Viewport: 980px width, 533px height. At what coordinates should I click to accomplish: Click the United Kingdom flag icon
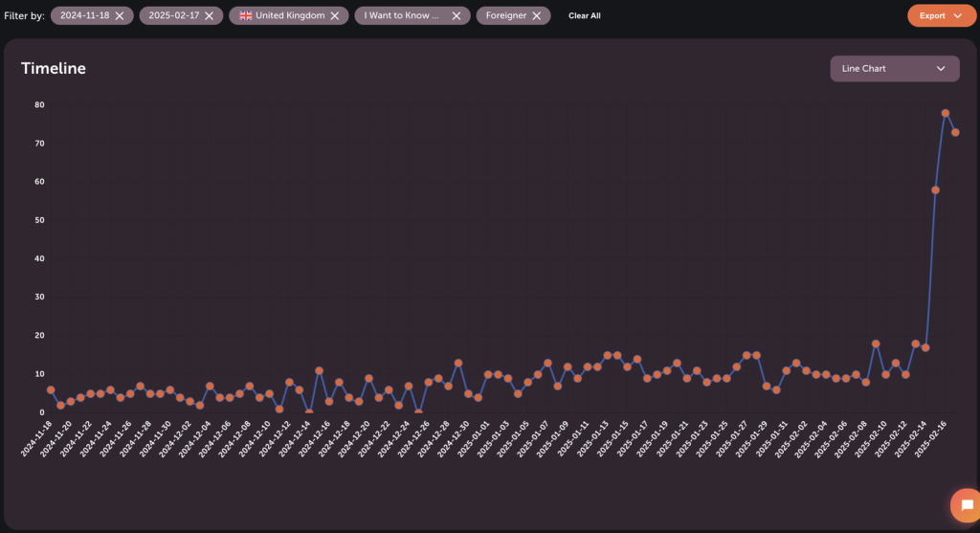pyautogui.click(x=246, y=15)
